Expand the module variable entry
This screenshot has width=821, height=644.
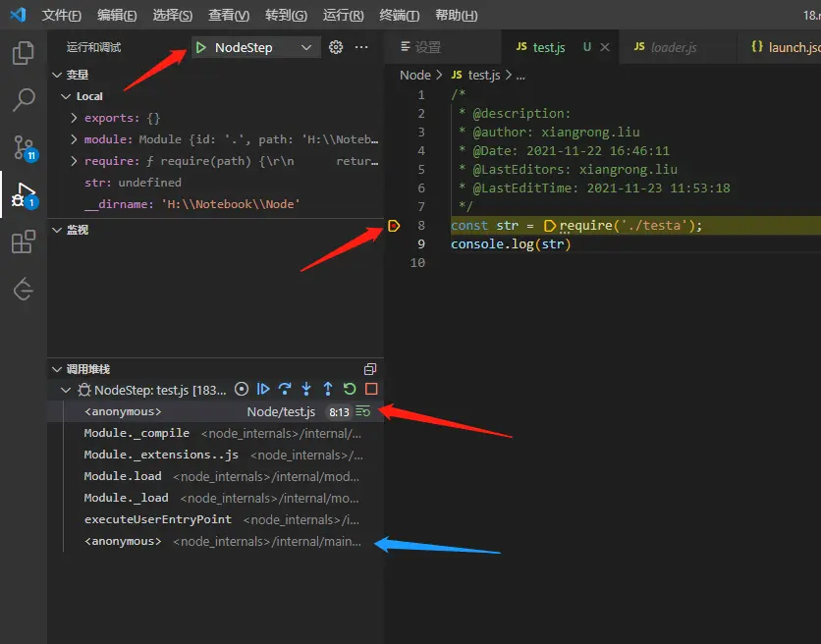click(75, 139)
